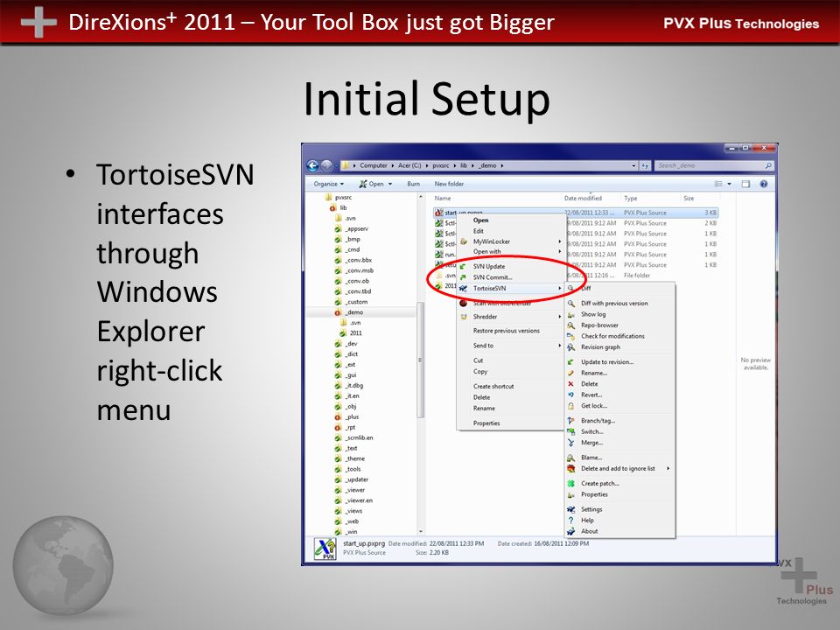
Task: Select Diff with previous version
Action: (614, 304)
